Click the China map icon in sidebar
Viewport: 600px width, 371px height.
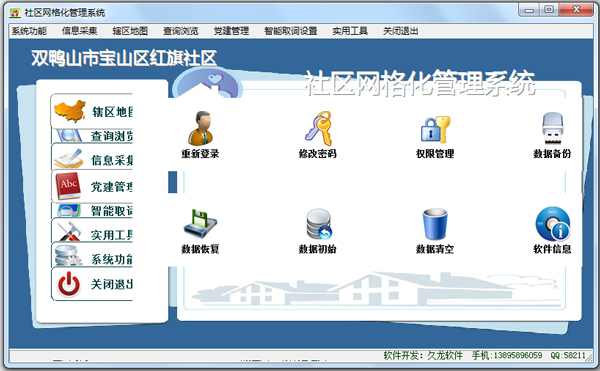point(70,111)
